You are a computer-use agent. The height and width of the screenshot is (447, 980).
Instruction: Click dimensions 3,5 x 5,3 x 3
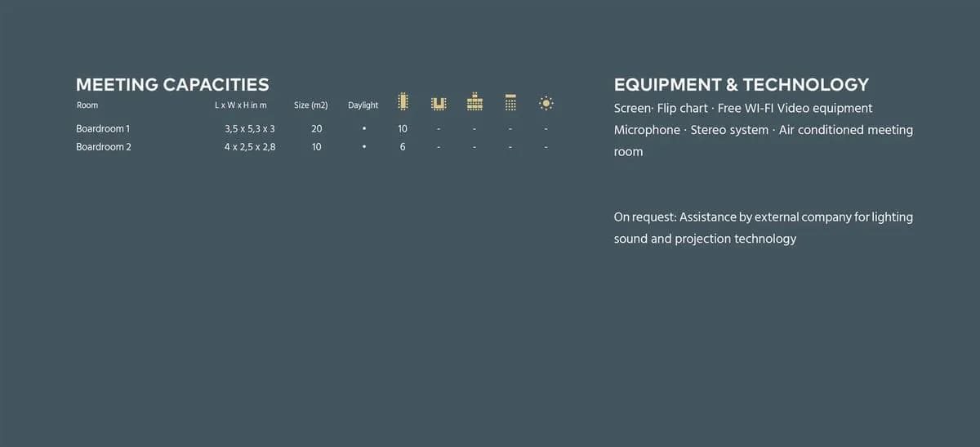click(x=250, y=129)
